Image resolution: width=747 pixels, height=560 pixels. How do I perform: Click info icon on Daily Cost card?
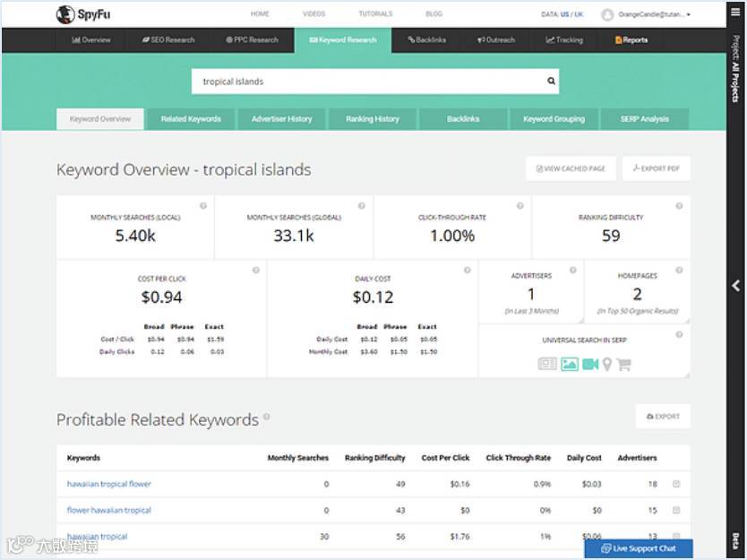(468, 271)
